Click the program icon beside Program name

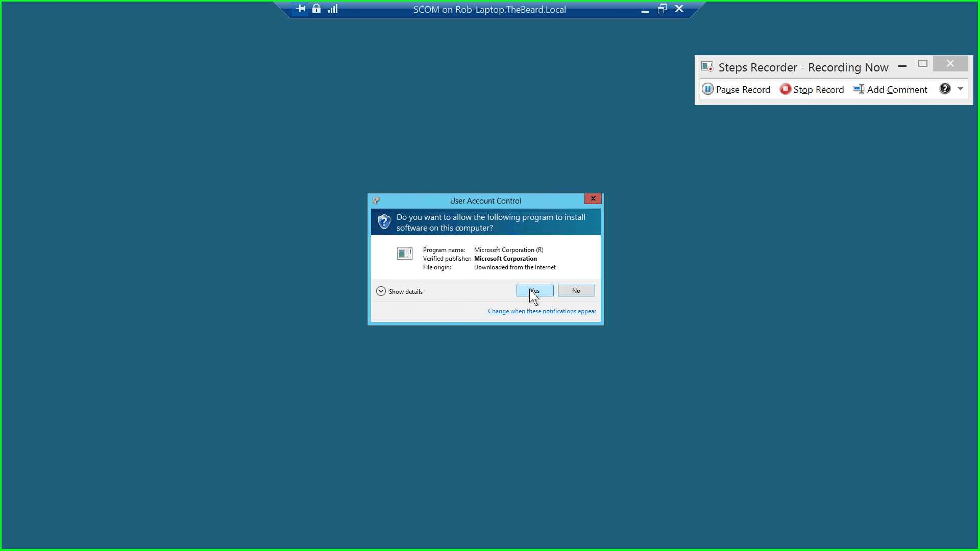click(x=405, y=253)
